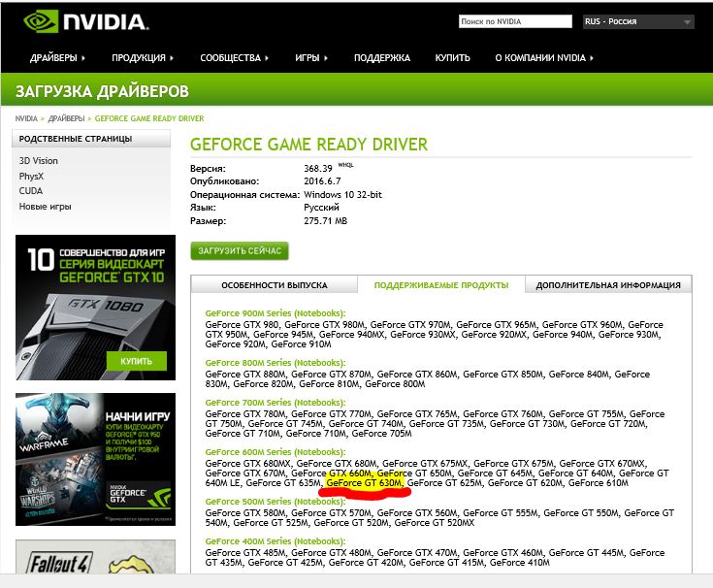Open Новые игры link
The image size is (713, 588).
[x=45, y=207]
